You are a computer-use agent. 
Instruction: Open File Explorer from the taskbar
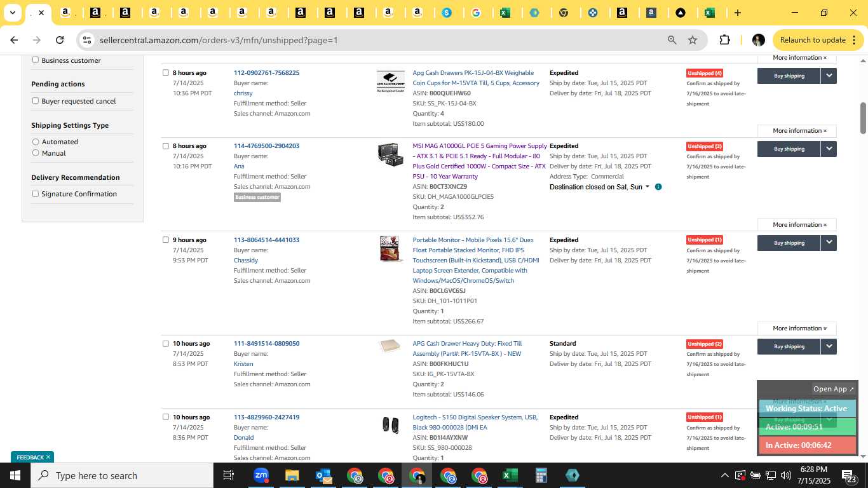(292, 475)
